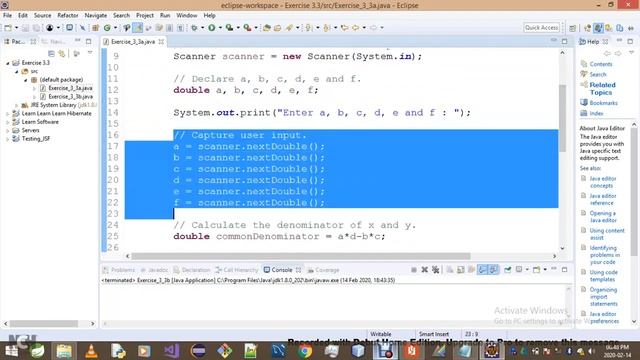The image size is (640, 360).
Task: Collapse the Exercise 3.3 project tree node
Action: pos(7,63)
